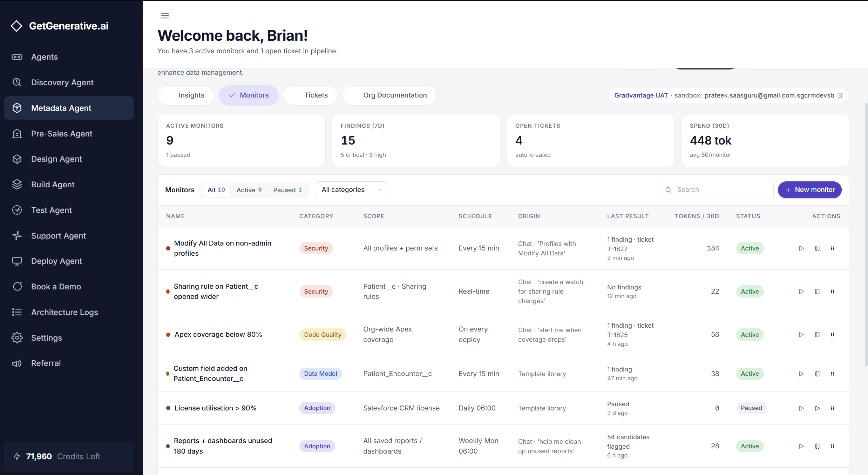Open the Gradvantage UAT org link
Viewport: 868px width, 475px height.
tap(641, 95)
